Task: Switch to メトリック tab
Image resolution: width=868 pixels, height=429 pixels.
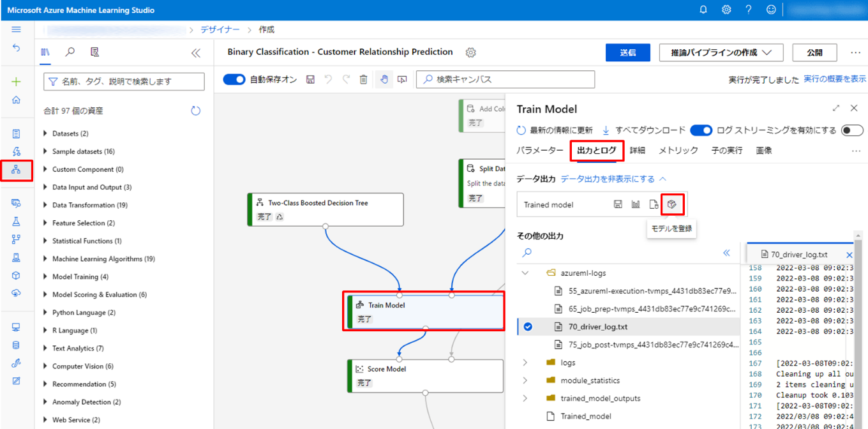Action: point(678,151)
